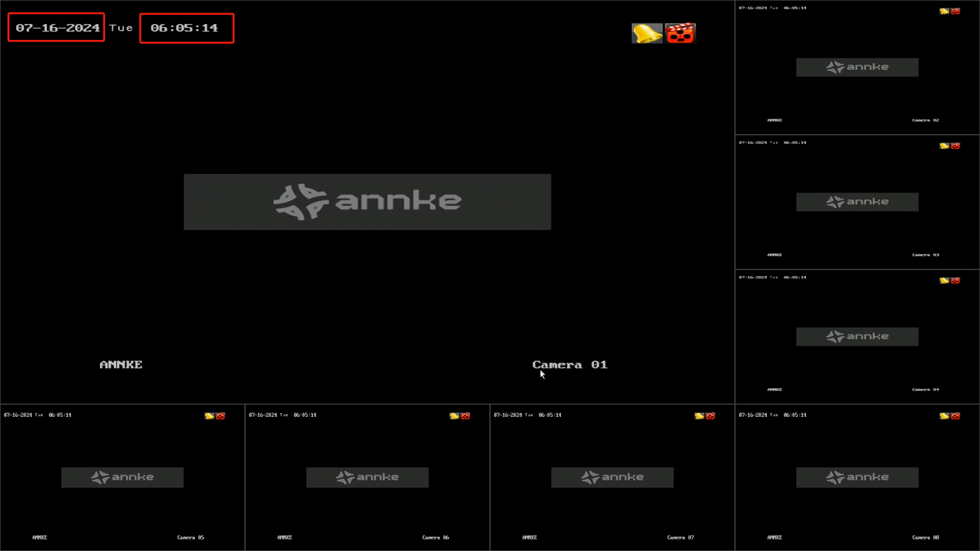Select the Camera 07 channel label

click(681, 538)
